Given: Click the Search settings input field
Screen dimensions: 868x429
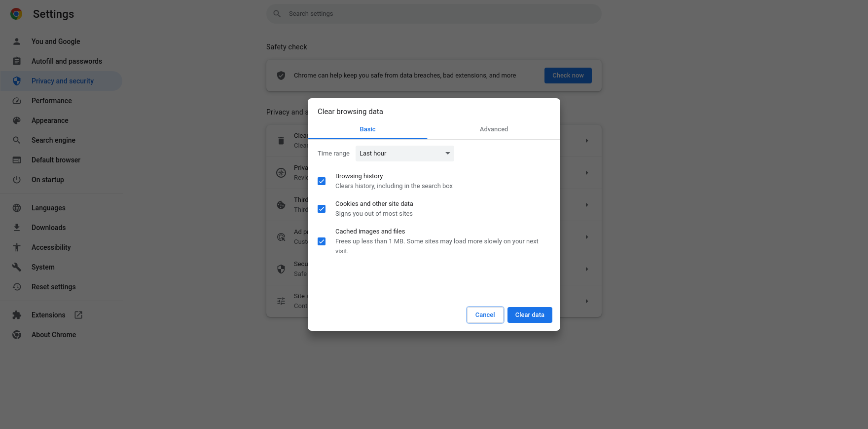Looking at the screenshot, I should (x=434, y=14).
